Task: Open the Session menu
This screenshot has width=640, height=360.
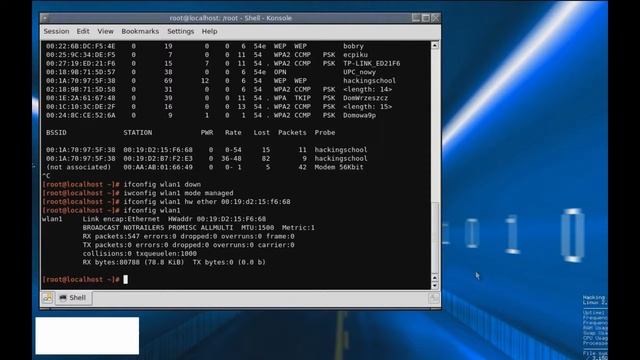Action: click(56, 31)
